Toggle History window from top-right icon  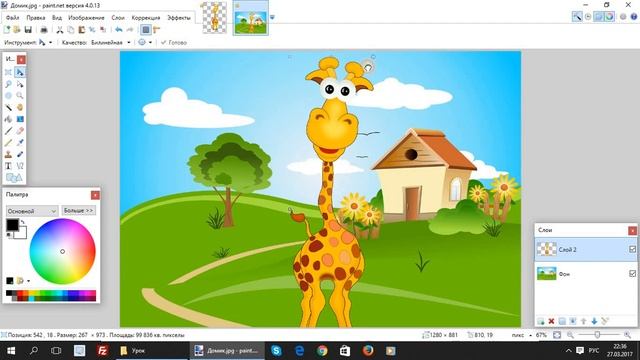coord(588,17)
